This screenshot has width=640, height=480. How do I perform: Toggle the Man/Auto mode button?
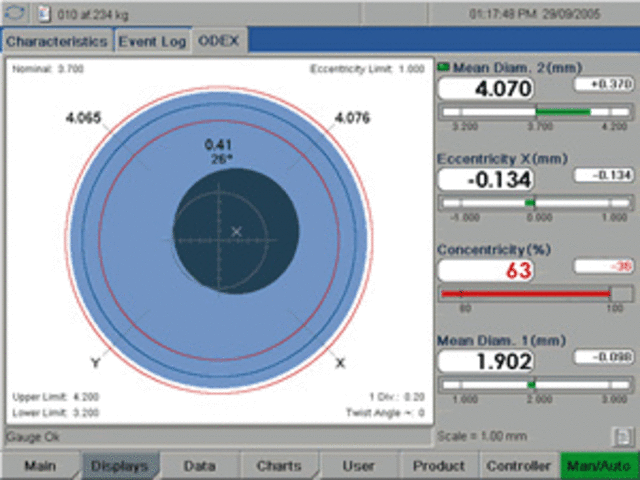pyautogui.click(x=598, y=466)
